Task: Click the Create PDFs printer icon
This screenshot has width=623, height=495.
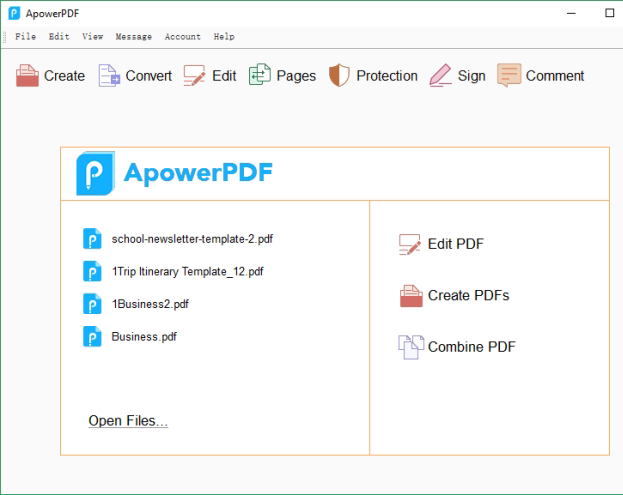Action: point(411,296)
